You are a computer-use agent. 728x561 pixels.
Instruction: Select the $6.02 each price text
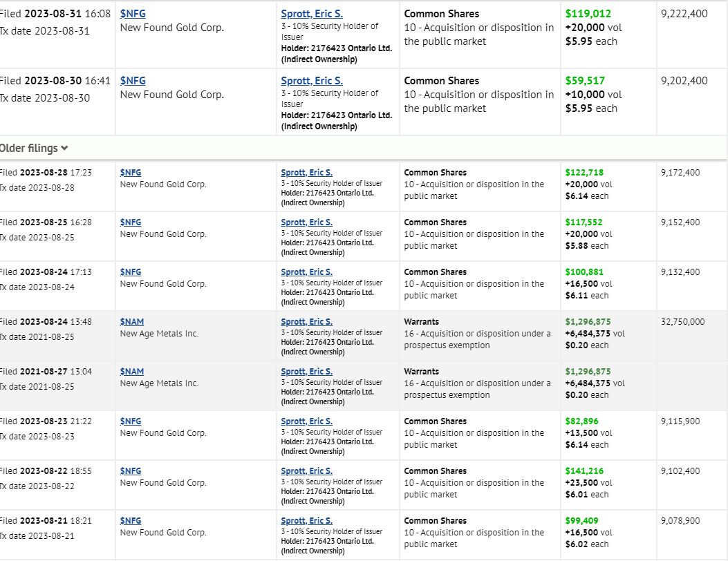587,544
